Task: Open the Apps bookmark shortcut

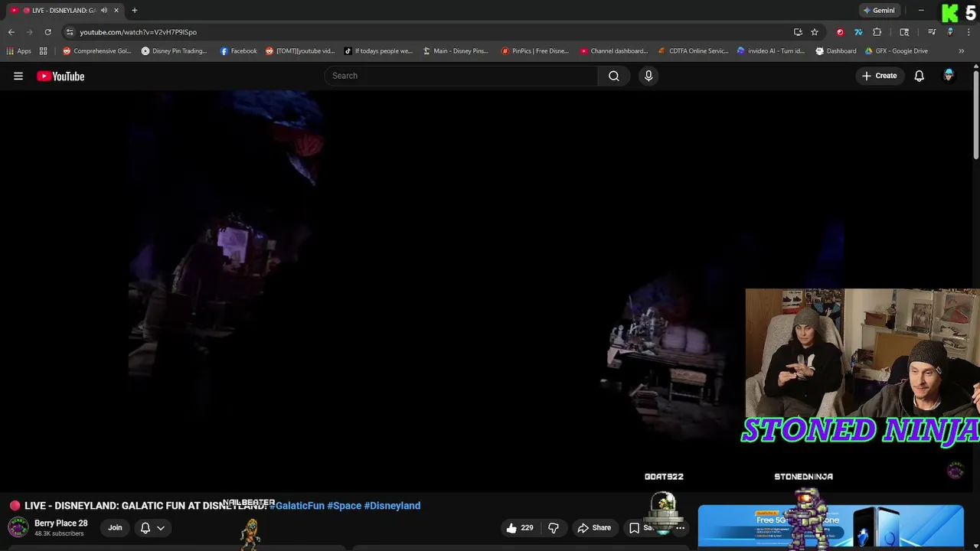Action: [x=18, y=51]
